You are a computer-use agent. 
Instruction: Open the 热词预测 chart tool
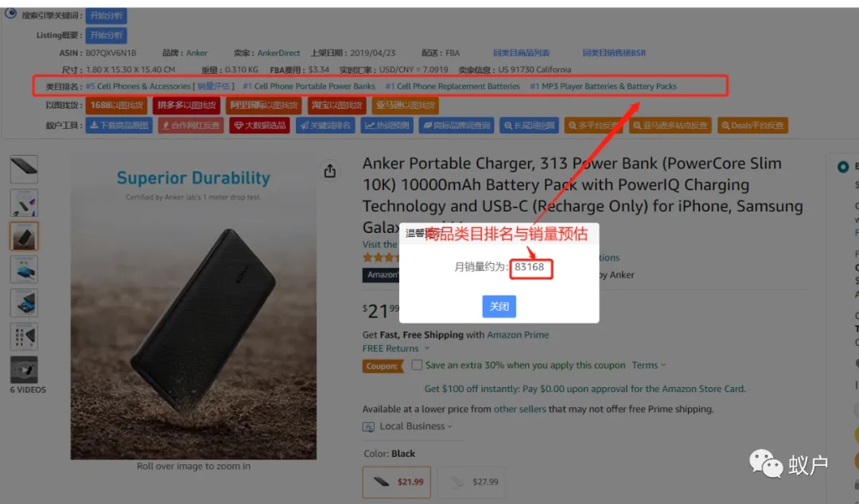[x=387, y=126]
